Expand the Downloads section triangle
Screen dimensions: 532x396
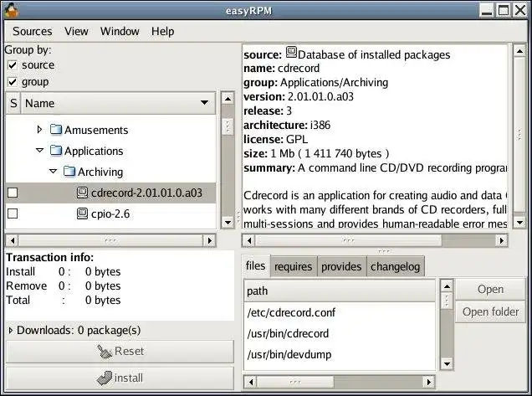click(11, 330)
